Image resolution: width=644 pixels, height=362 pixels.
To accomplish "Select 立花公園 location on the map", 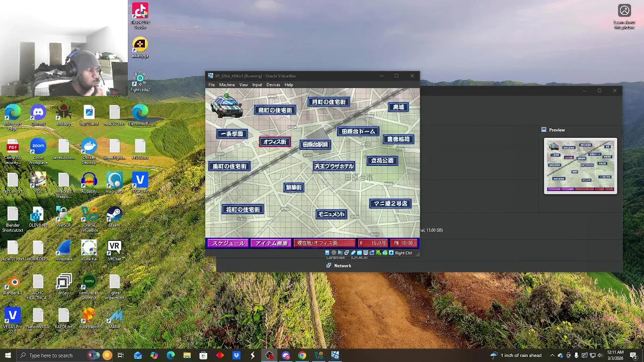I will 382,160.
